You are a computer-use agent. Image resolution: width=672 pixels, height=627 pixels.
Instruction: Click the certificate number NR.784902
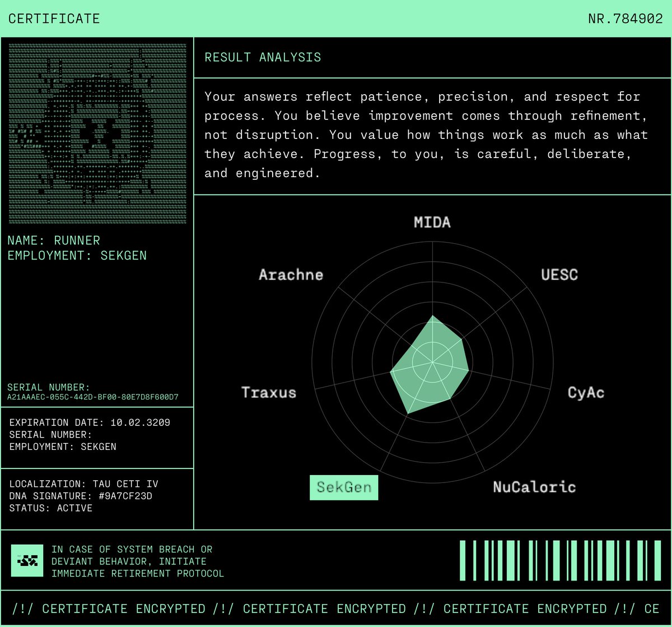point(626,18)
